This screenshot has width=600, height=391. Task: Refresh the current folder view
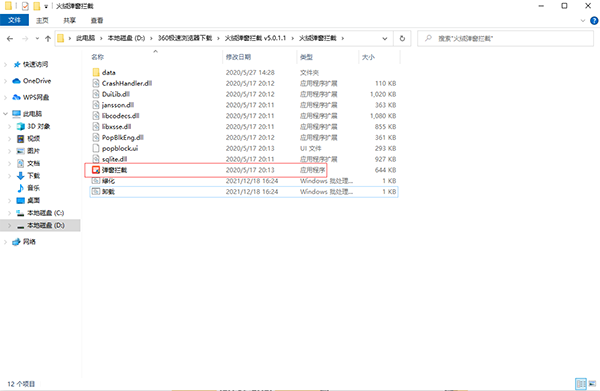point(402,38)
